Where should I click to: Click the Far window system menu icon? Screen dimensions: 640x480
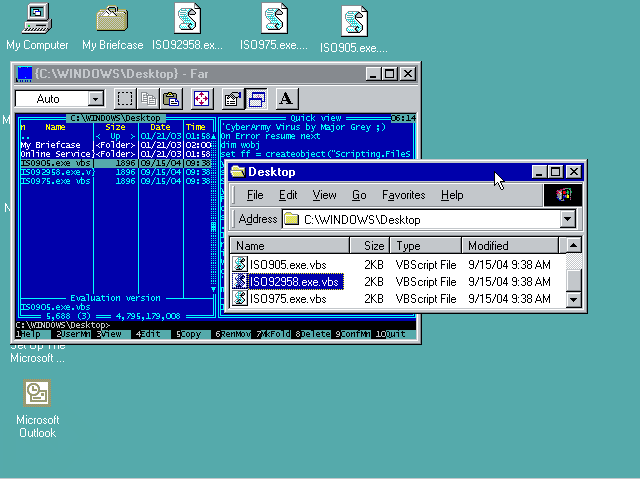(24, 74)
